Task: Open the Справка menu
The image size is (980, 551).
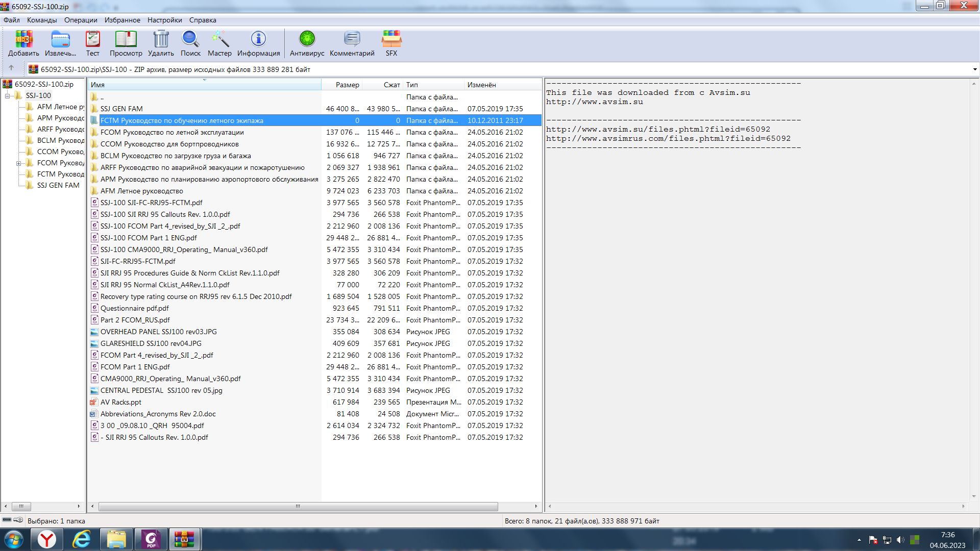Action: [203, 20]
